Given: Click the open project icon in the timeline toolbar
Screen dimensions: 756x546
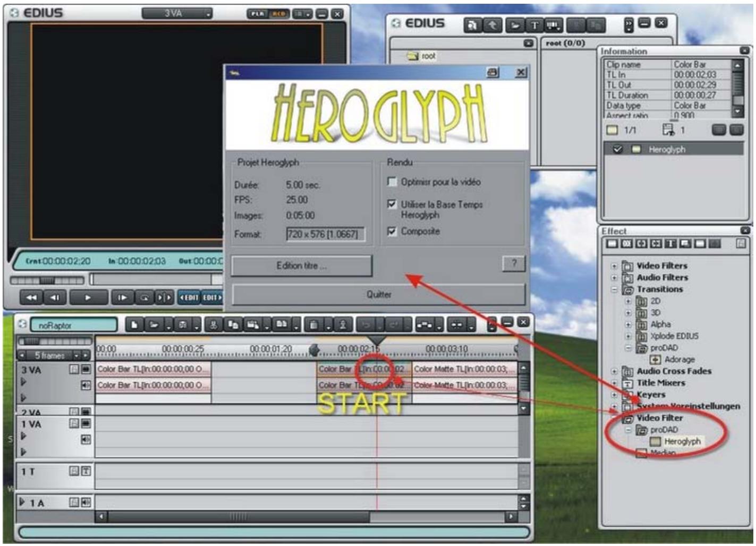Looking at the screenshot, I should coord(154,324).
